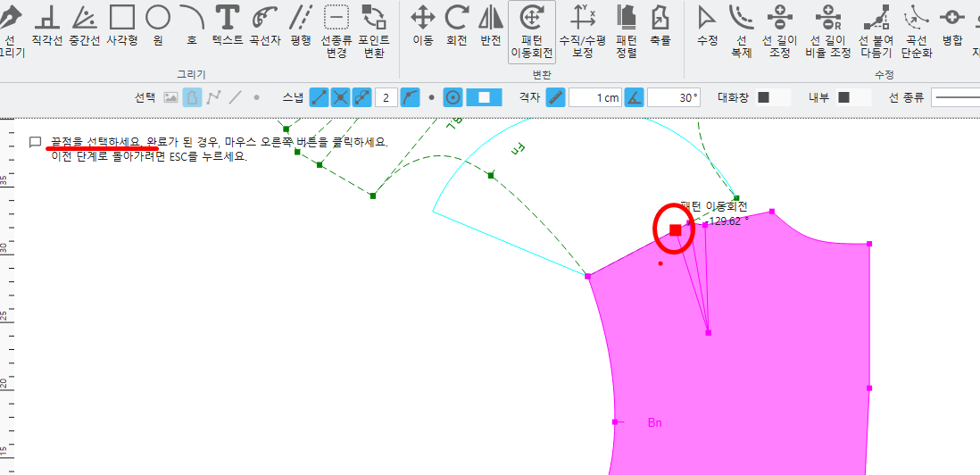Toggle the grid ruler snap button
This screenshot has height=475, width=980.
click(556, 97)
